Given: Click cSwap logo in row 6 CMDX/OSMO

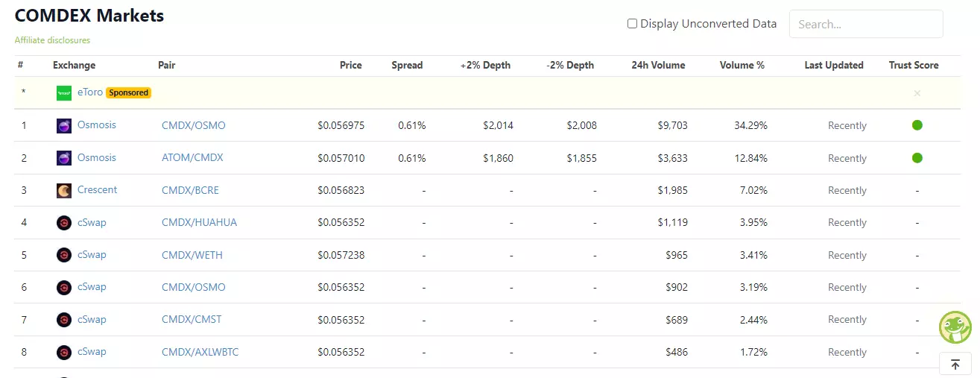Looking at the screenshot, I should pos(64,288).
